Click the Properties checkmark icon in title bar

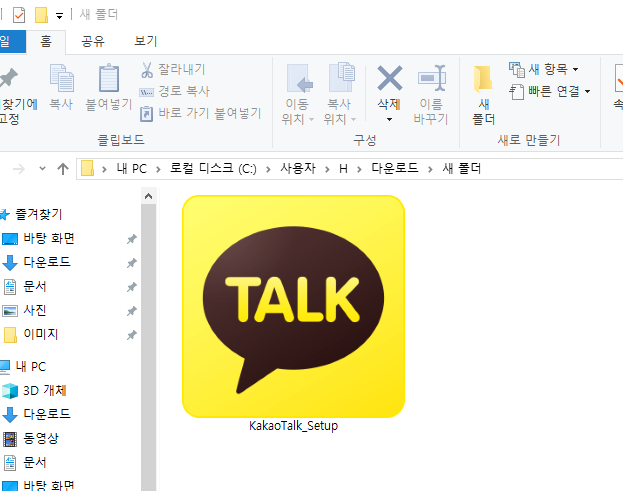[19, 15]
